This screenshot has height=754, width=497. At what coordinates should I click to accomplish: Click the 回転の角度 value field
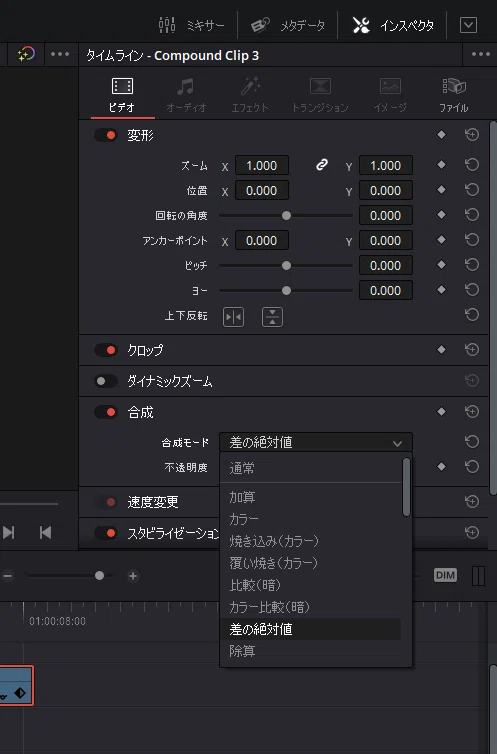coord(385,215)
